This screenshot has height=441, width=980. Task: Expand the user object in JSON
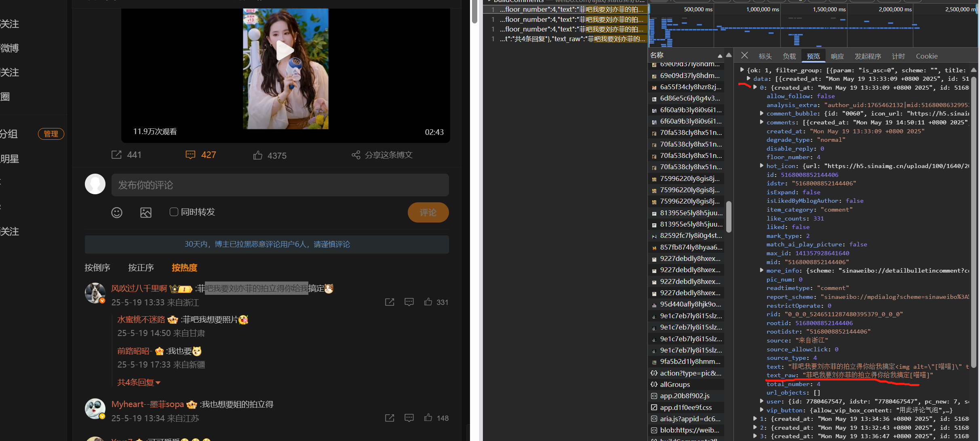pyautogui.click(x=761, y=401)
